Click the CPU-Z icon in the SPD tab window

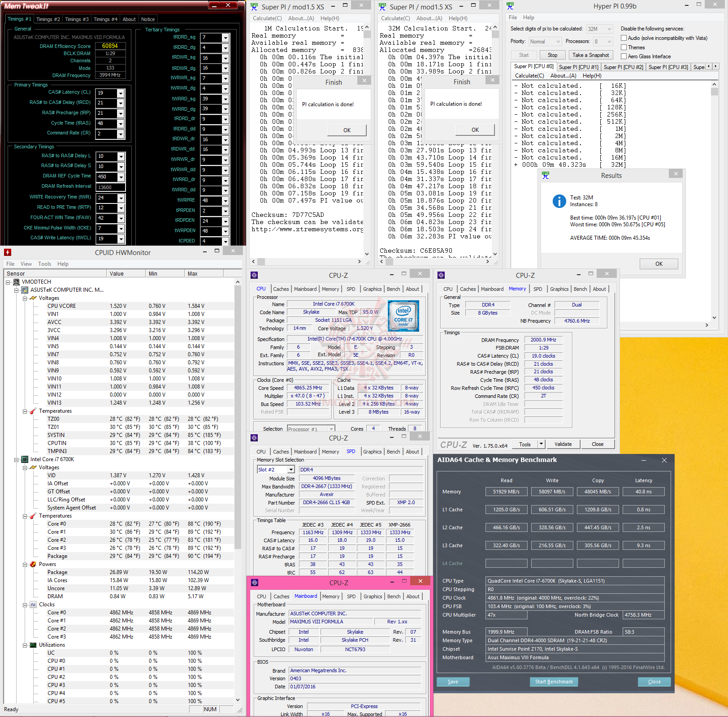(x=254, y=438)
